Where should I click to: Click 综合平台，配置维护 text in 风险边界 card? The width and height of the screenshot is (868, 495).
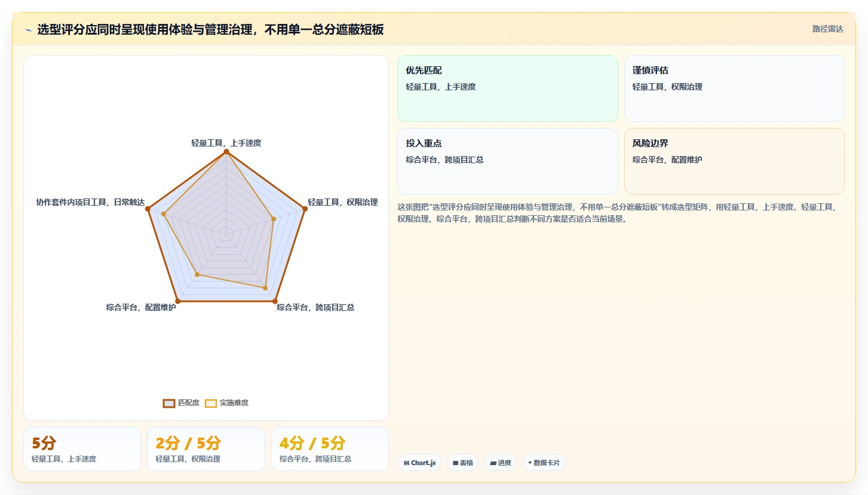coord(667,160)
